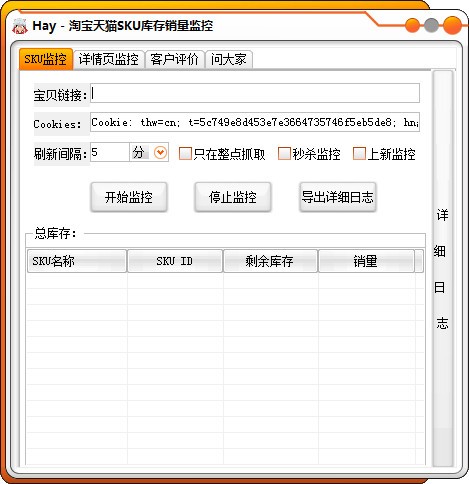The width and height of the screenshot is (469, 484).
Task: Enable the 只在整点抓取 checkbox
Action: point(185,154)
